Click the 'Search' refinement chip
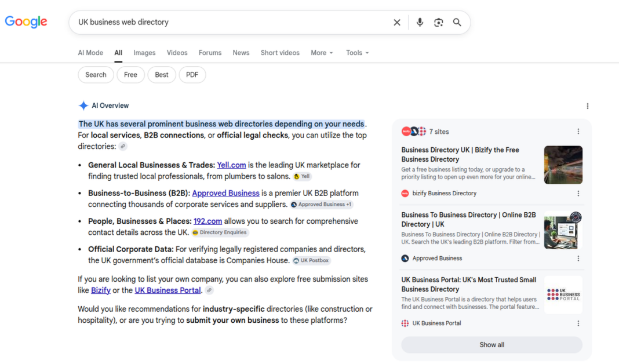Screen dimensions: 619x364 [x=96, y=75]
